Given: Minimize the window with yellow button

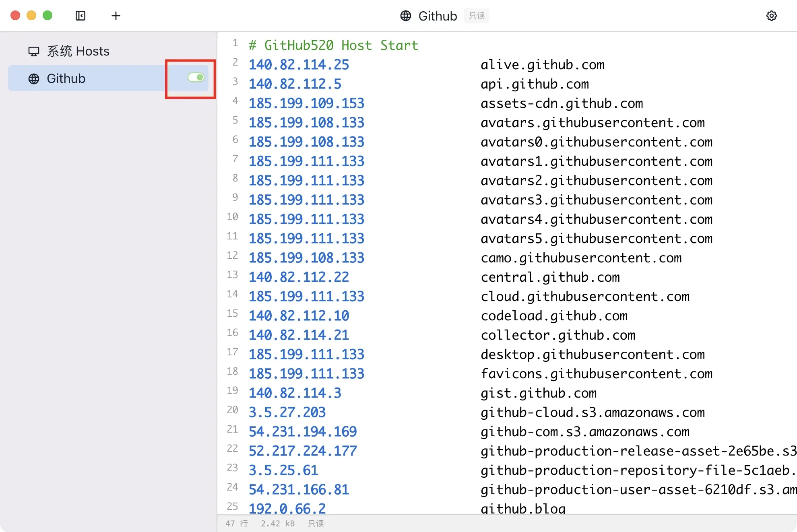Looking at the screenshot, I should click(x=31, y=16).
